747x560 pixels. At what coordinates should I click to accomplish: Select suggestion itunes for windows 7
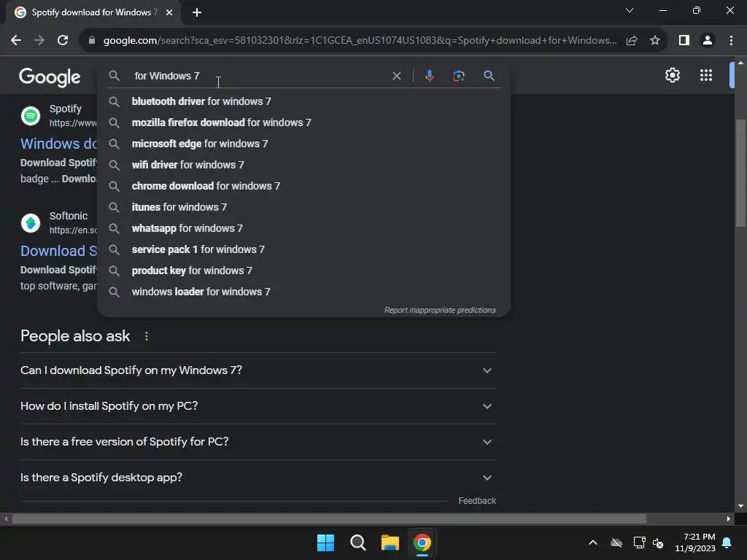click(x=304, y=207)
